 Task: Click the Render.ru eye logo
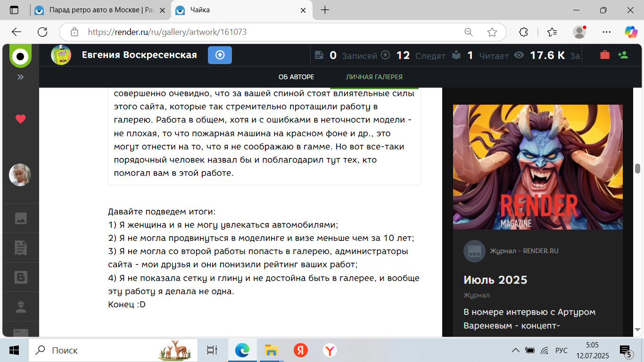(20, 56)
